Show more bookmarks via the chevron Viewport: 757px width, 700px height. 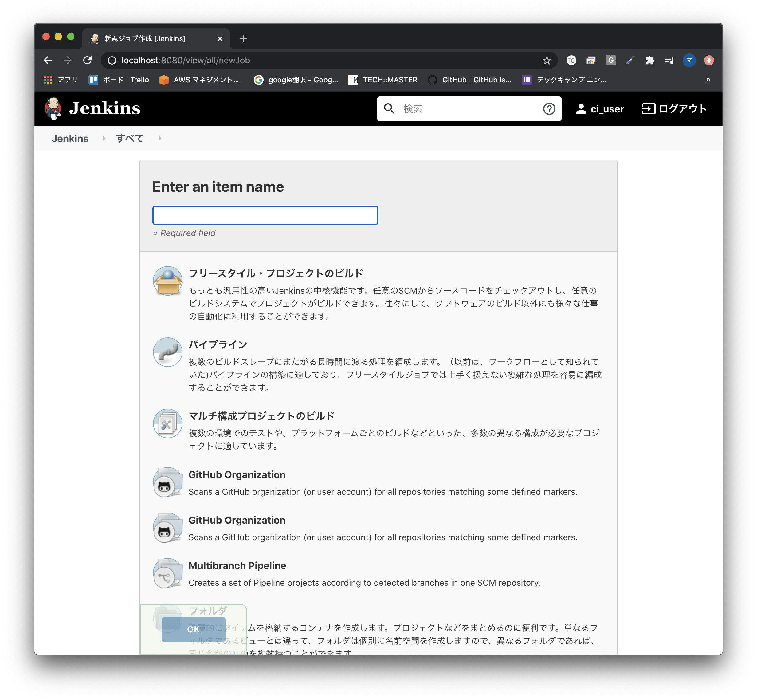(708, 80)
